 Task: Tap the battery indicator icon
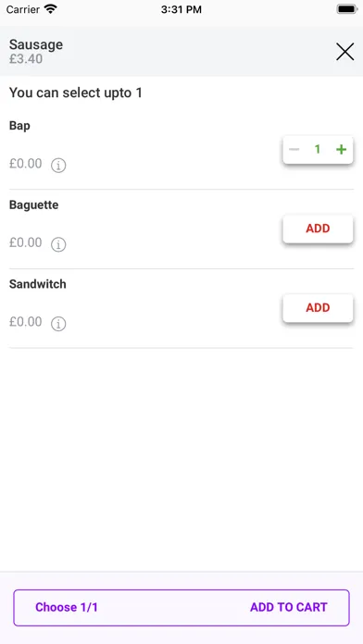click(347, 9)
